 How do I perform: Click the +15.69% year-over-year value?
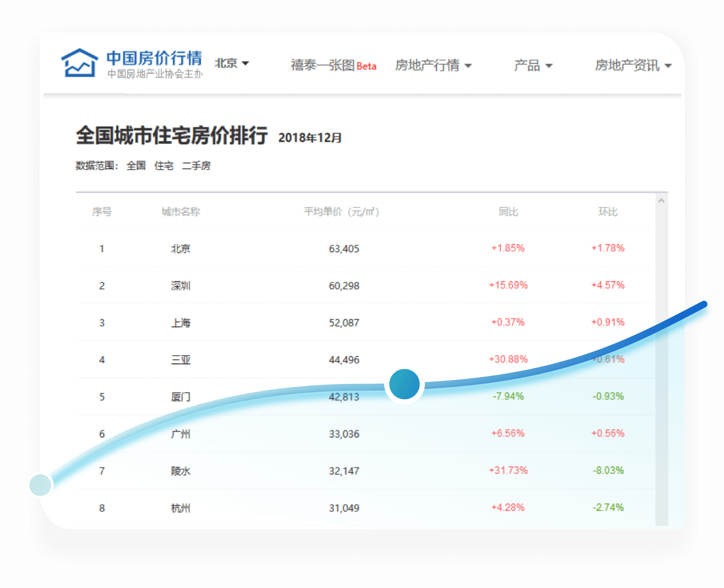pos(508,285)
